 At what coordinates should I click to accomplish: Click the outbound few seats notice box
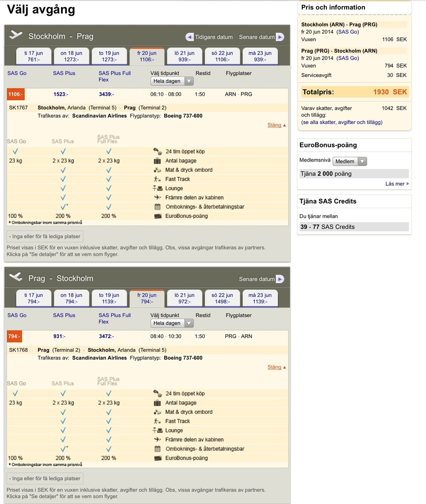click(x=45, y=236)
